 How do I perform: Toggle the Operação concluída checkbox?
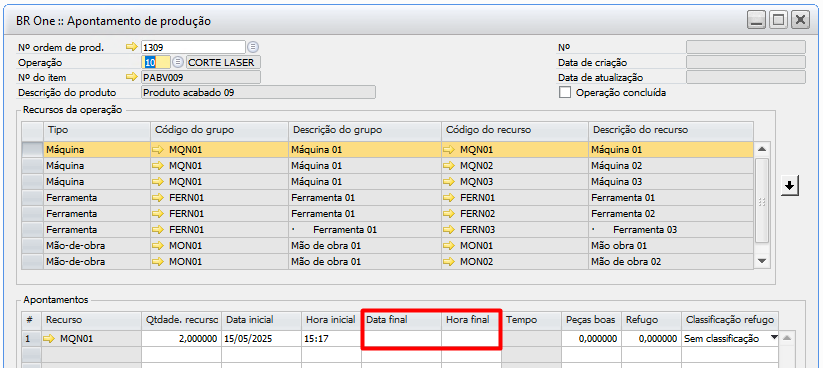(565, 93)
